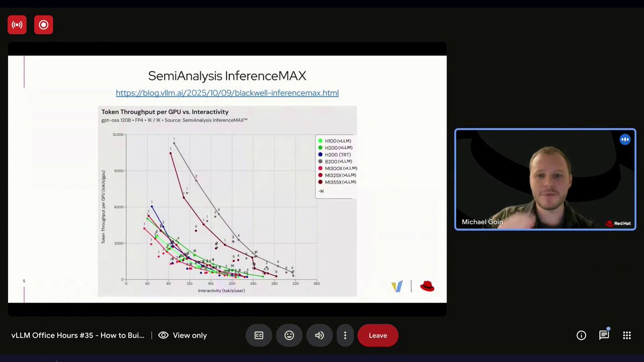Click the vLLM Office Hours meeting title
This screenshot has width=644, height=362.
[x=78, y=335]
